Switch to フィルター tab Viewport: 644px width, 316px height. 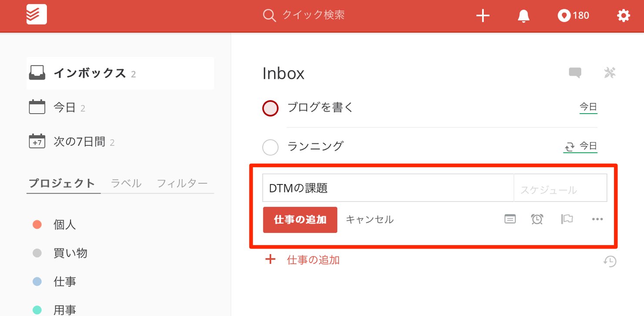182,183
